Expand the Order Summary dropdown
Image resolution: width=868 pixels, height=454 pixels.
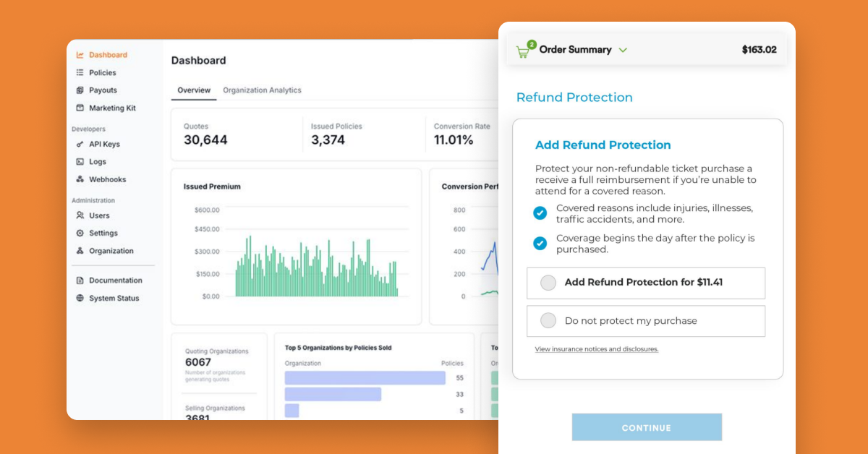click(622, 50)
